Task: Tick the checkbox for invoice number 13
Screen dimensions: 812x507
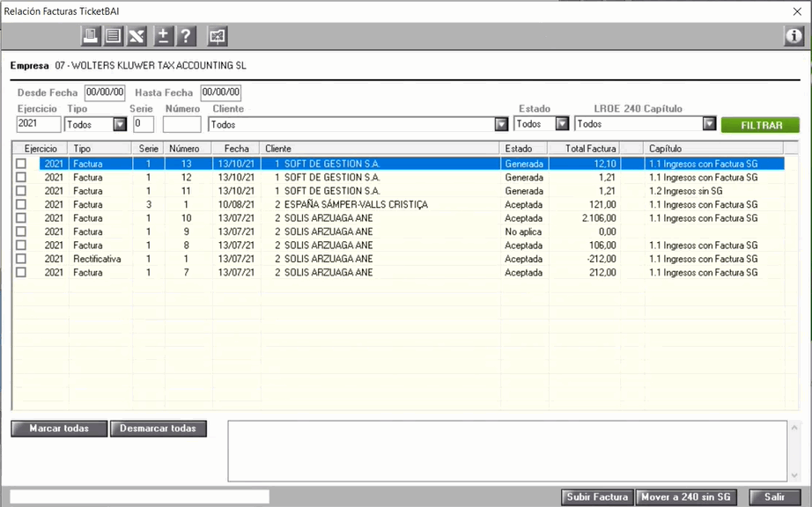Action: pos(21,164)
